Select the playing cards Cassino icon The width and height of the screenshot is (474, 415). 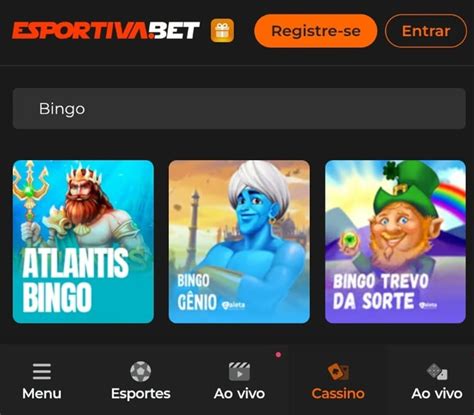[x=338, y=371]
